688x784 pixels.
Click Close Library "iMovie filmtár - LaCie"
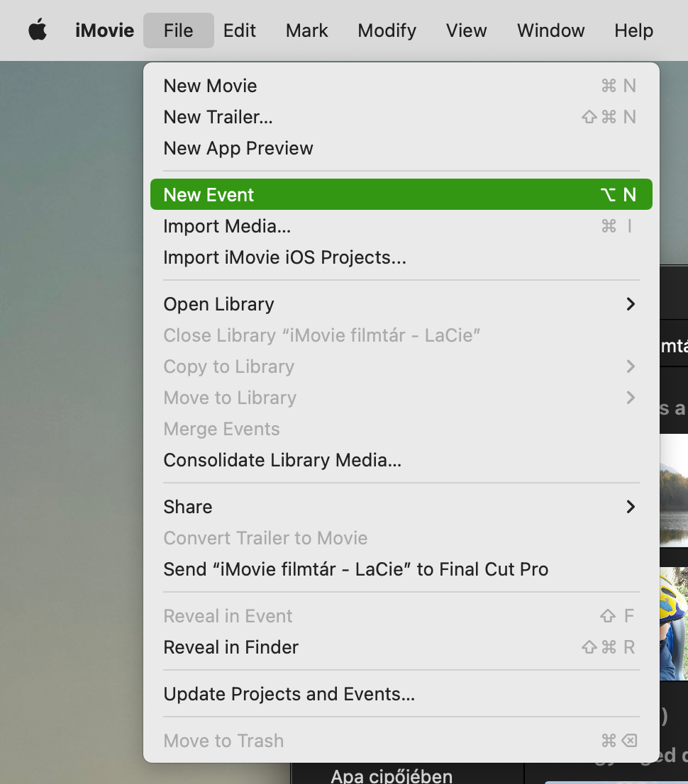tap(401, 335)
